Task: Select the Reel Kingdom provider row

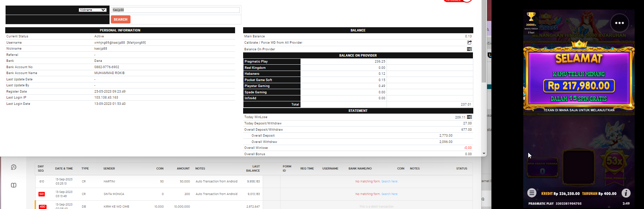Action: [358, 68]
